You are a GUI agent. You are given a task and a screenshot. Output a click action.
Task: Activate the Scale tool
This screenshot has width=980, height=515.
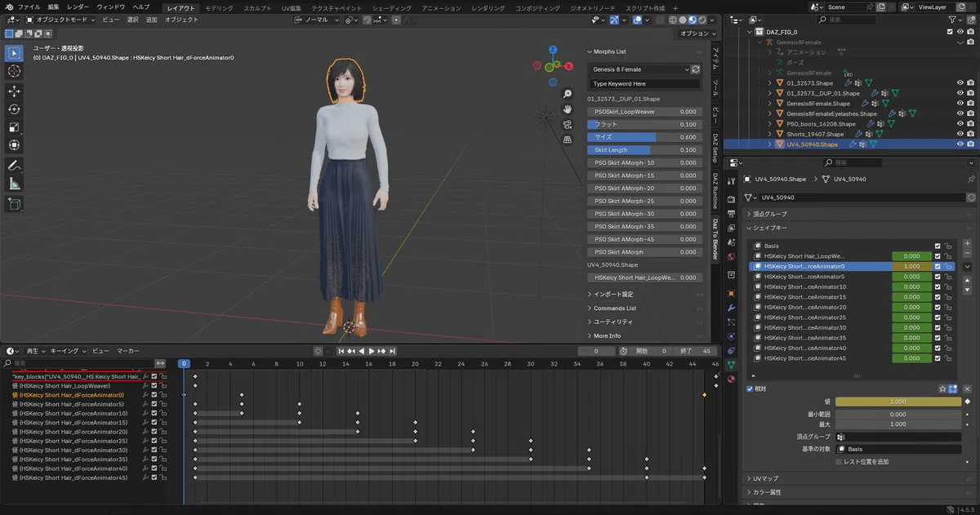[x=14, y=127]
